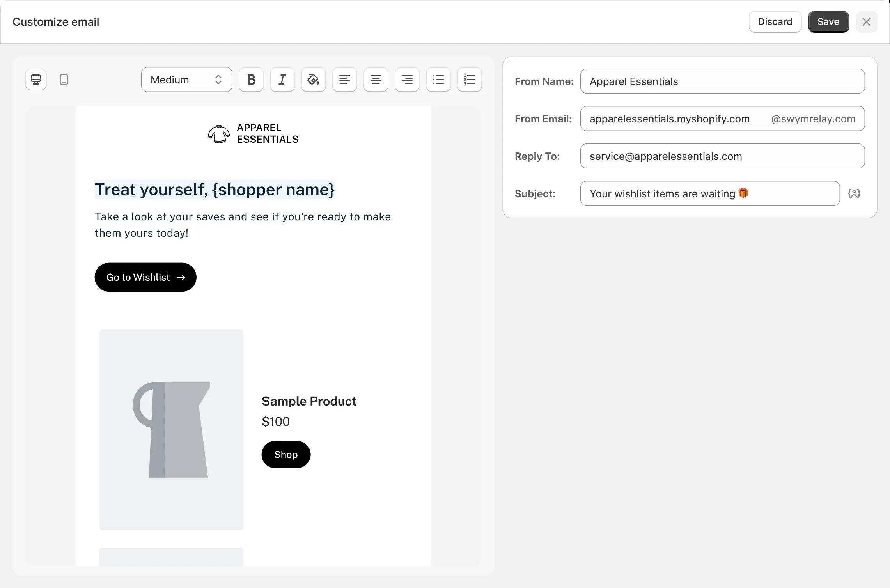Screen dimensions: 890x588
Task: Save the email customizations
Action: (828, 21)
